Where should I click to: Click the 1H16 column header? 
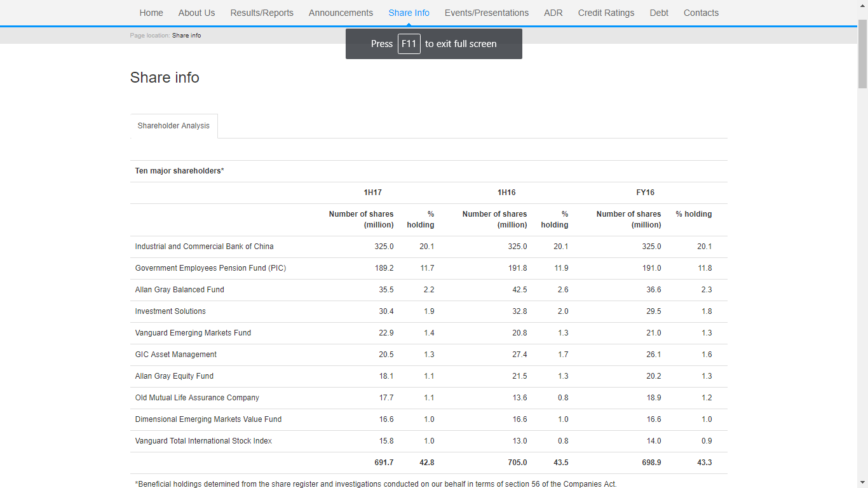click(x=506, y=193)
